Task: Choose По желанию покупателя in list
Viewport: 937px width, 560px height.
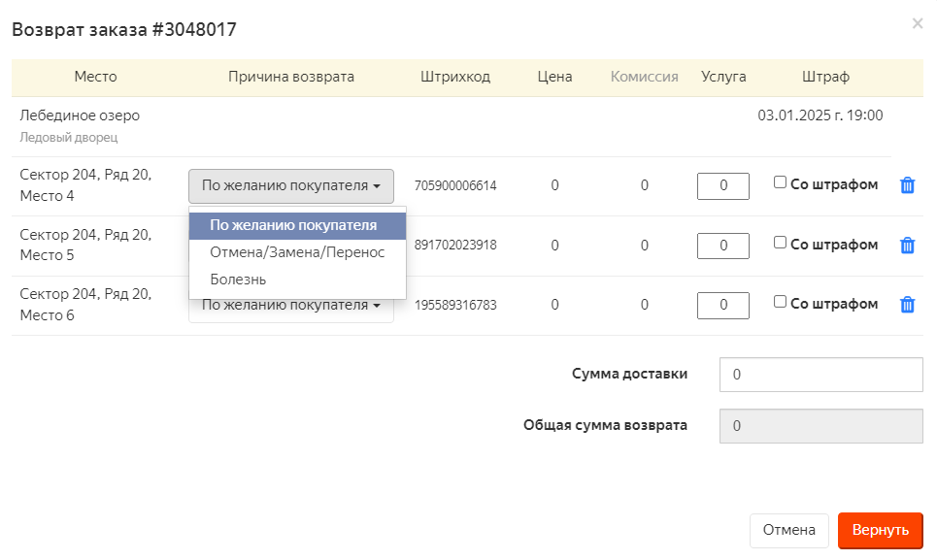Action: click(297, 226)
